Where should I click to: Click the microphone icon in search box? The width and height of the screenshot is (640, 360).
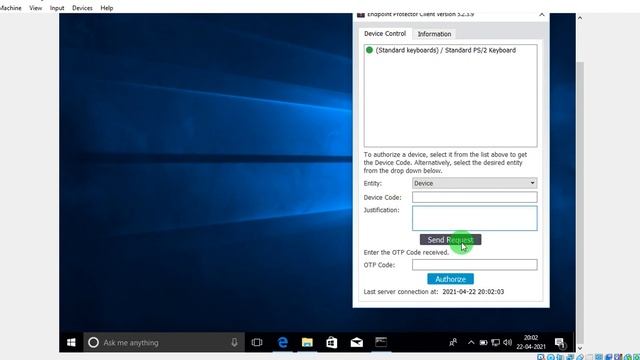tap(234, 342)
